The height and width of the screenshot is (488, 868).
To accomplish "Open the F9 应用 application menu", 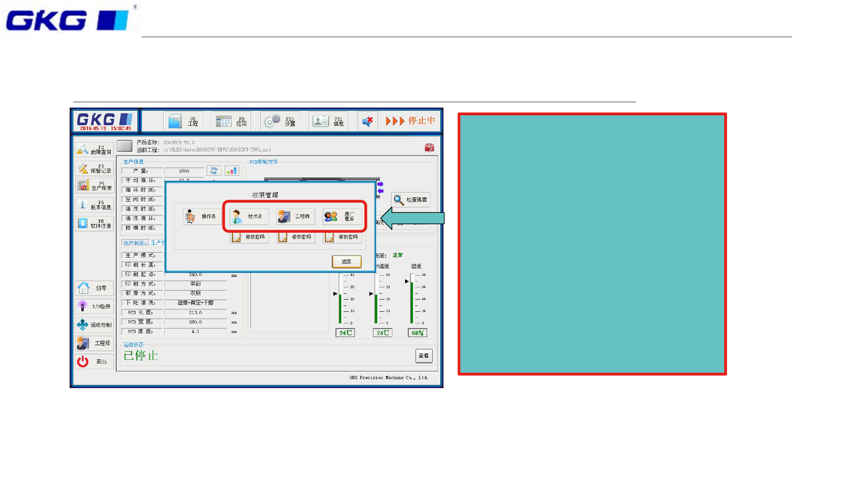I will pos(231,121).
